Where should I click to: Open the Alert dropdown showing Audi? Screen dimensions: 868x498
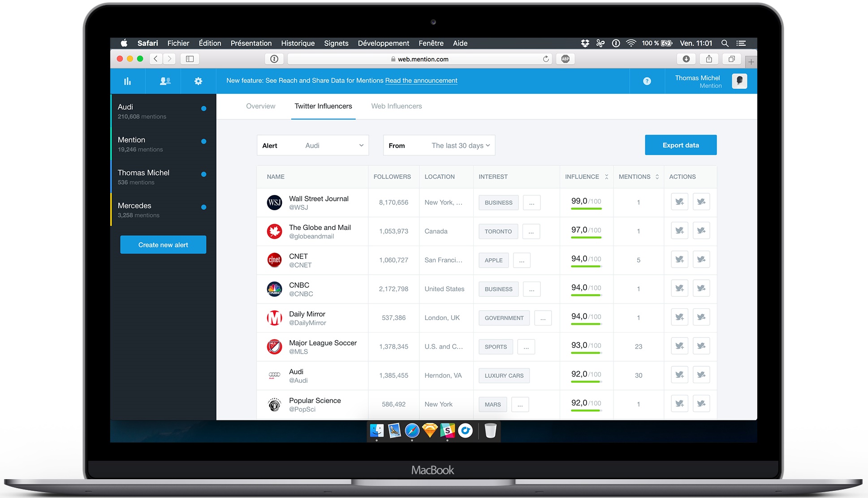pyautogui.click(x=313, y=145)
